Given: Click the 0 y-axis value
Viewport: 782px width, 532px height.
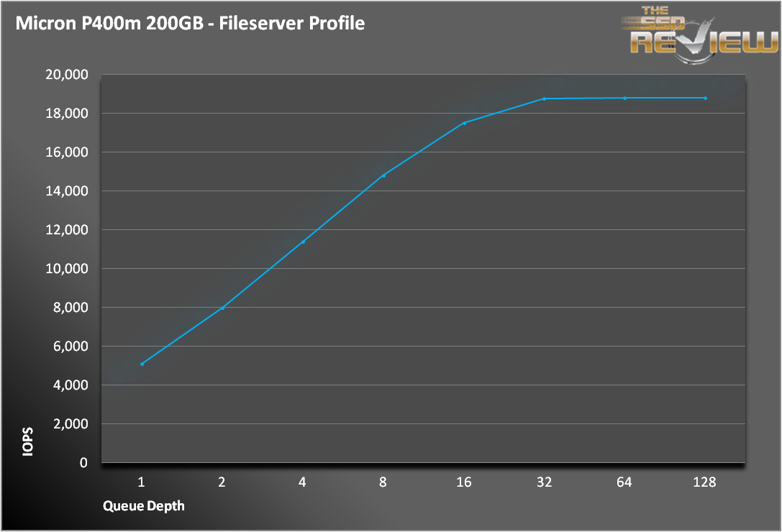Looking at the screenshot, I should pos(83,463).
